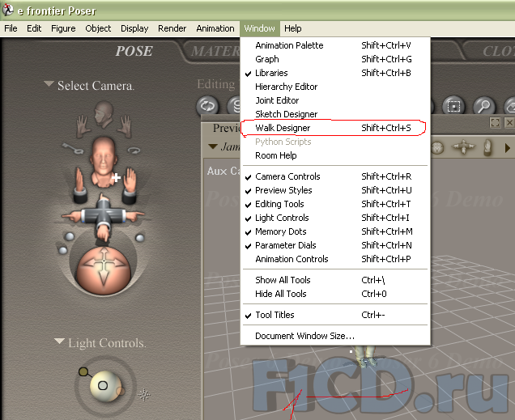Choose Walk Designer from the Window menu
This screenshot has width=515, height=420.
click(x=335, y=128)
